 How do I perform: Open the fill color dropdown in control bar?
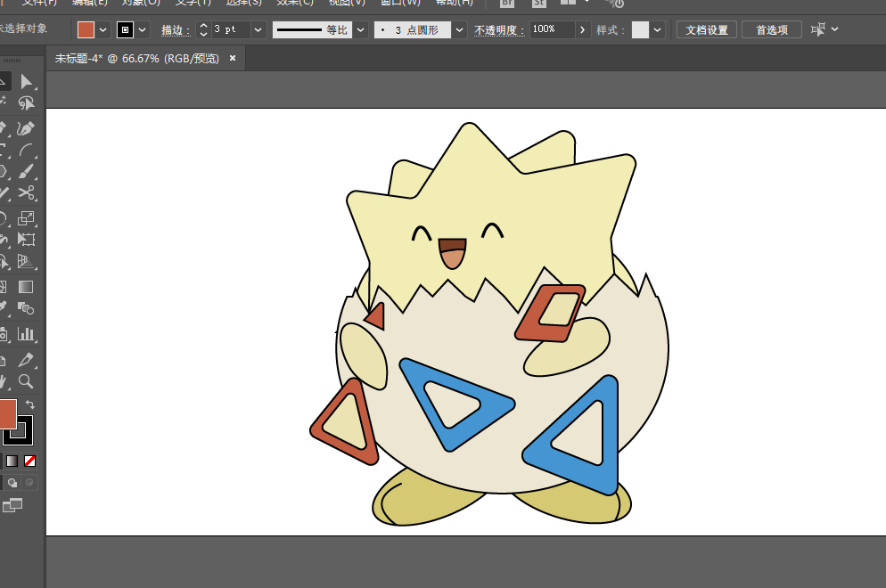coord(103,30)
